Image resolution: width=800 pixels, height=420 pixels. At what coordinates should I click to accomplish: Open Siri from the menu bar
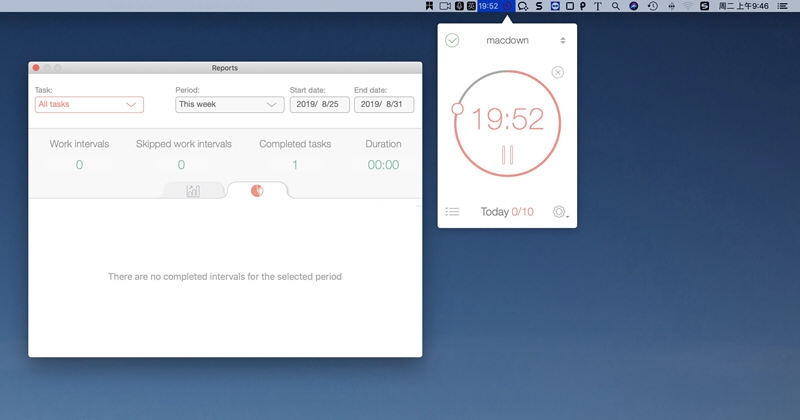click(x=634, y=6)
